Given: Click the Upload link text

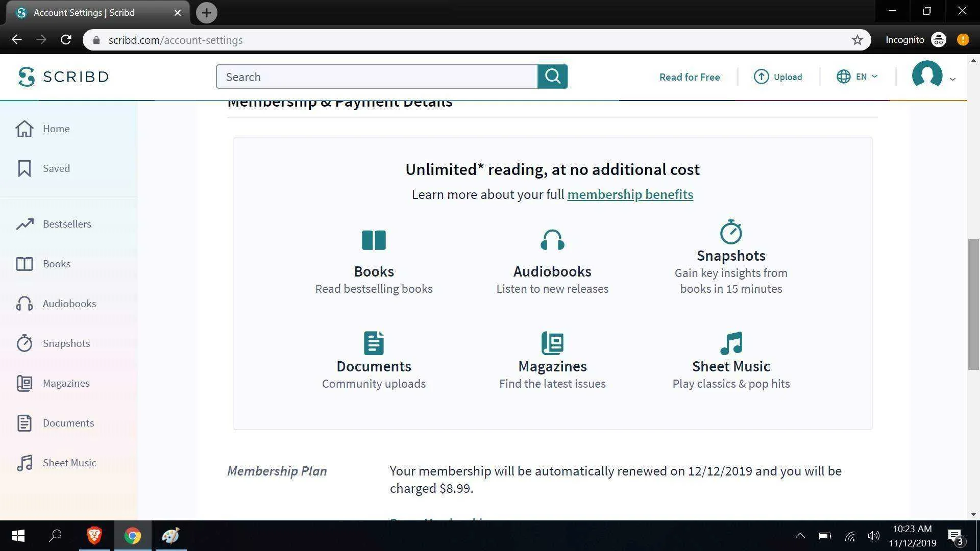Looking at the screenshot, I should coord(788,77).
